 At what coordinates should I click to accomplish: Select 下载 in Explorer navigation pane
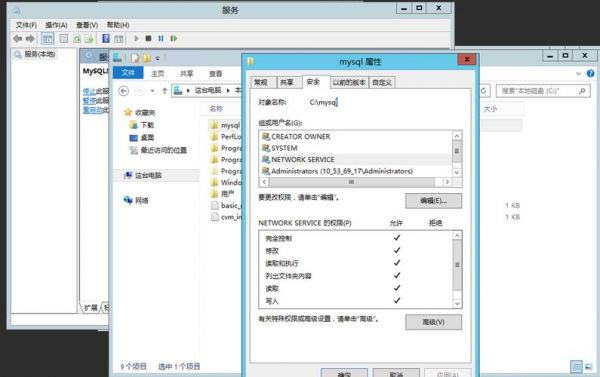click(147, 125)
